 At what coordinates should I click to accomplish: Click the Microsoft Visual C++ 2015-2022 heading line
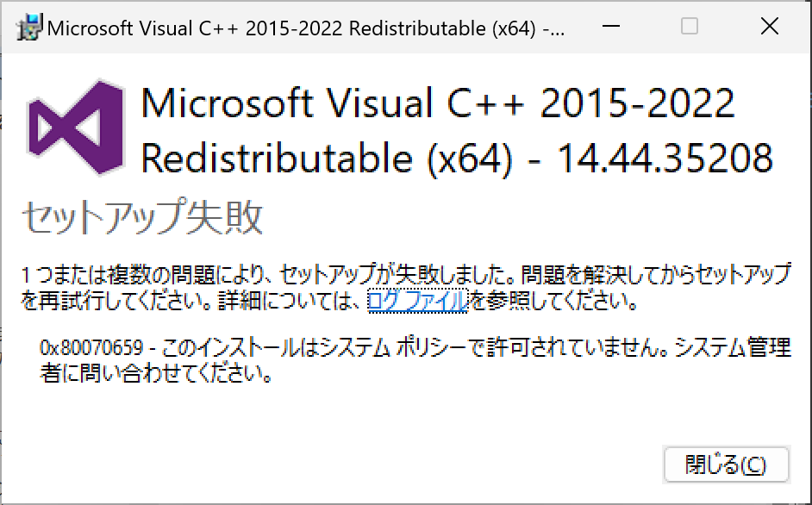point(438,103)
